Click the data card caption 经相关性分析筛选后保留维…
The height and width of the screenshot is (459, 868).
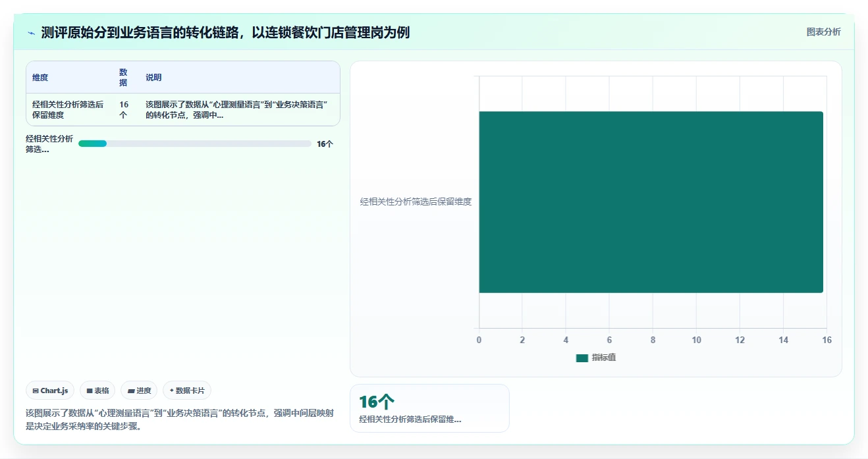410,419
